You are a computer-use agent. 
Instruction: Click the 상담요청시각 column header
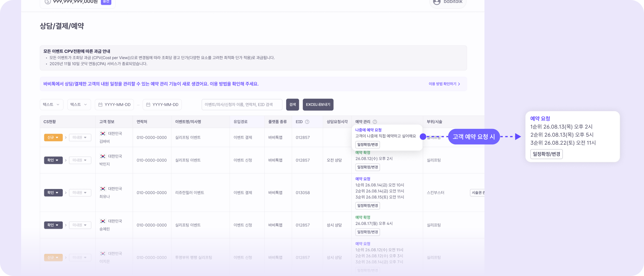coord(337,122)
